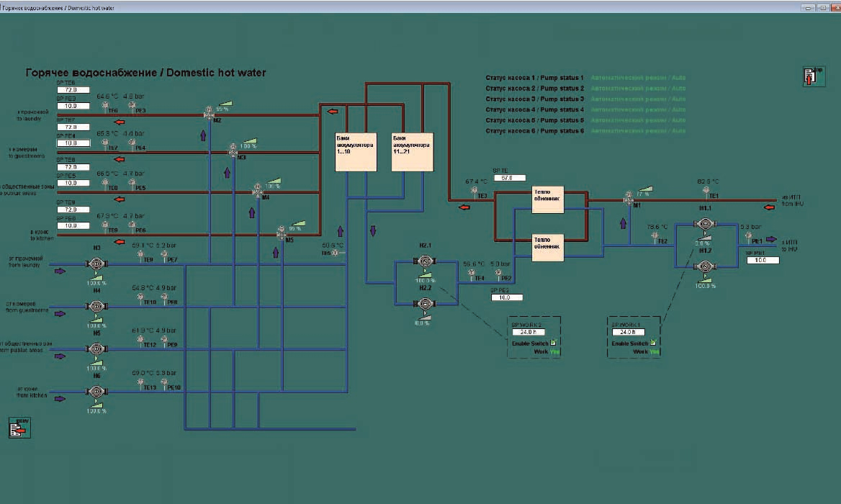Click pressure sensor PE2
The width and height of the screenshot is (841, 504).
(498, 274)
